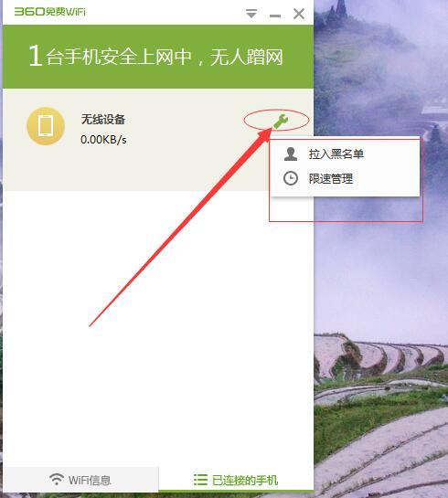
Task: Click the 360免费WiFi logo
Action: pos(50,12)
